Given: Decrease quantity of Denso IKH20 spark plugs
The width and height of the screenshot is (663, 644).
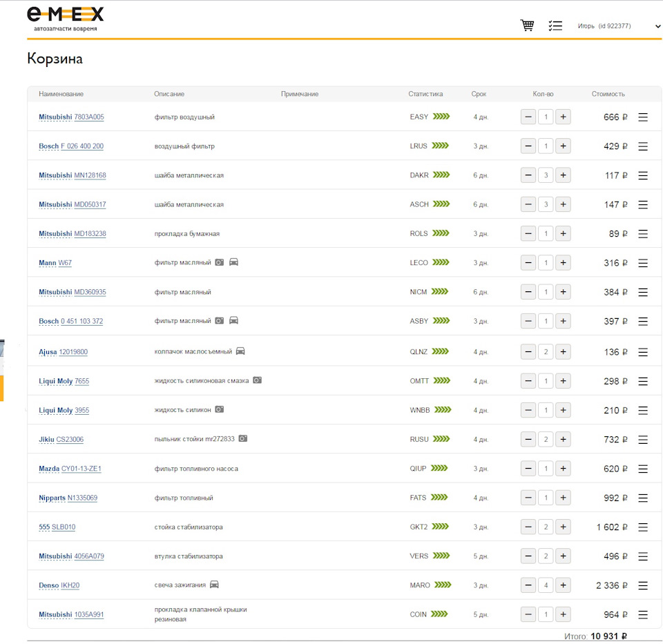Looking at the screenshot, I should click(528, 585).
